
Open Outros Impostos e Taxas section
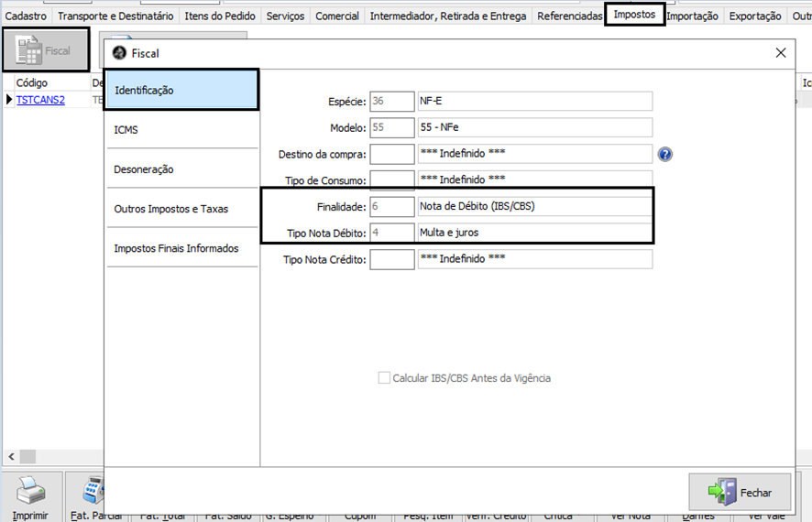(x=181, y=209)
